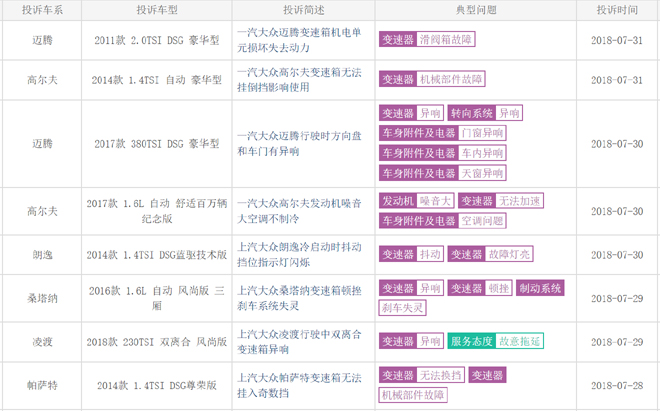The width and height of the screenshot is (660, 411).
Task: Select 迈腾 in the 2017款 380TSI row
Action: pyautogui.click(x=42, y=144)
